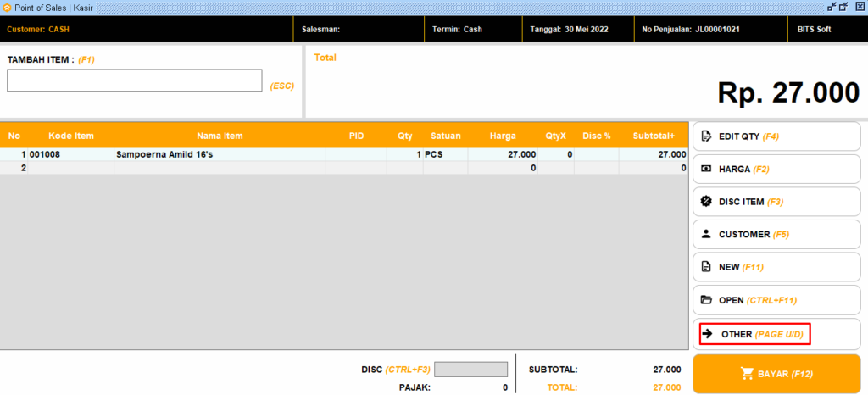Click the row 1 Harga cell 27.000

[503, 155]
